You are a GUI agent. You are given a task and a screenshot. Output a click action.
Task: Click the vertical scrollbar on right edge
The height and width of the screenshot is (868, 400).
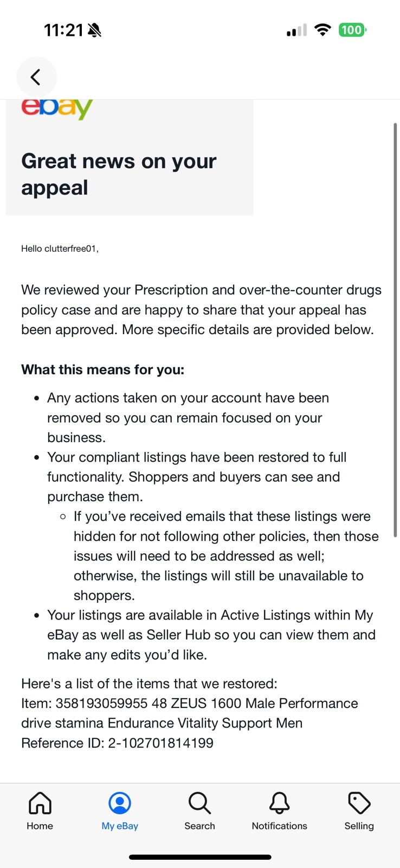tap(395, 330)
